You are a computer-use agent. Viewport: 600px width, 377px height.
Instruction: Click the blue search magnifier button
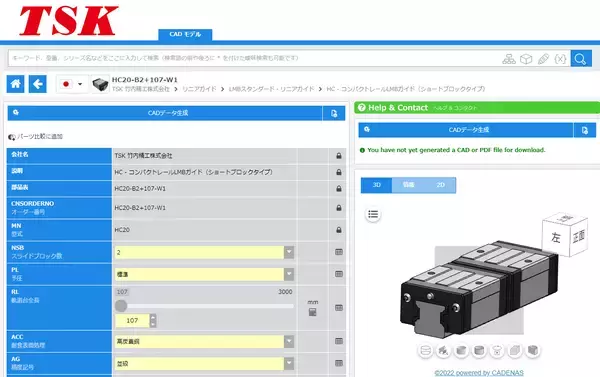tap(581, 59)
